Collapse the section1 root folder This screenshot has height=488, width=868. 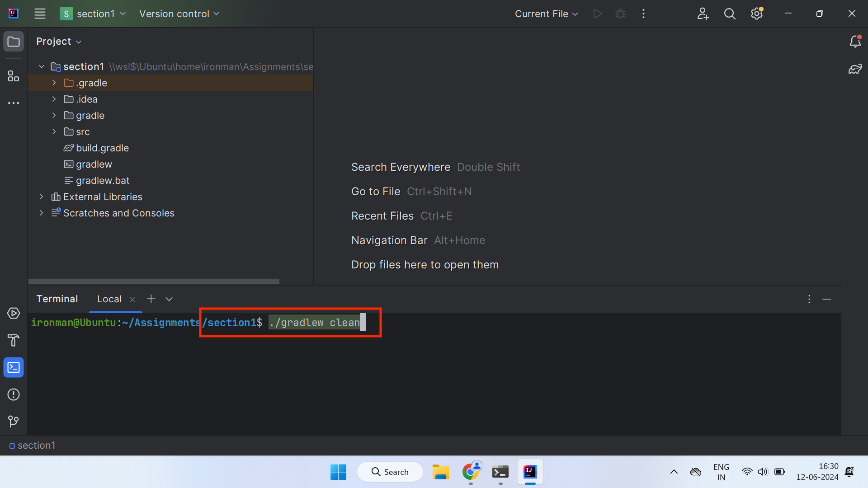pos(42,67)
